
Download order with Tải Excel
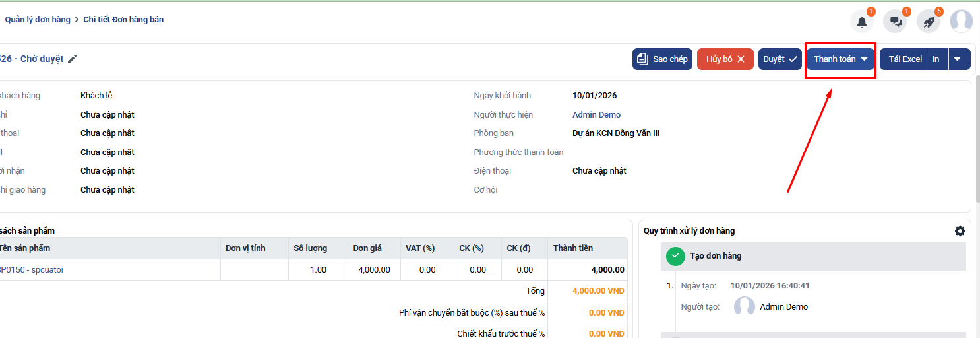coord(904,59)
